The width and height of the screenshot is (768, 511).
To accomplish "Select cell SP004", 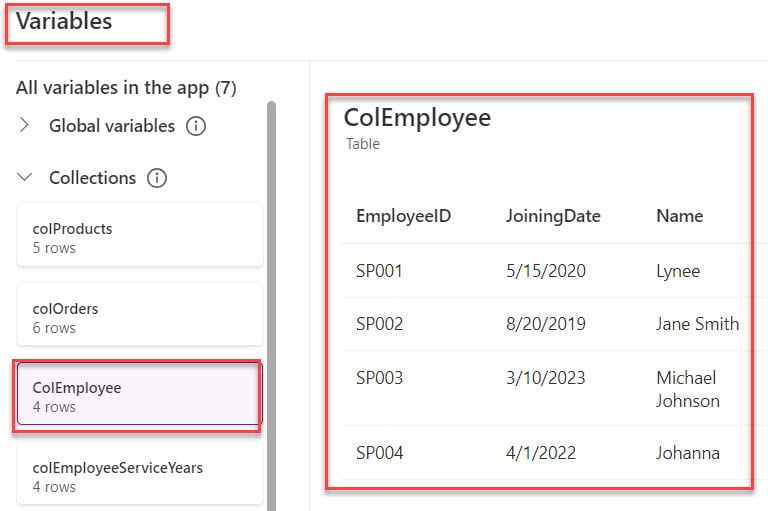I will [379, 453].
